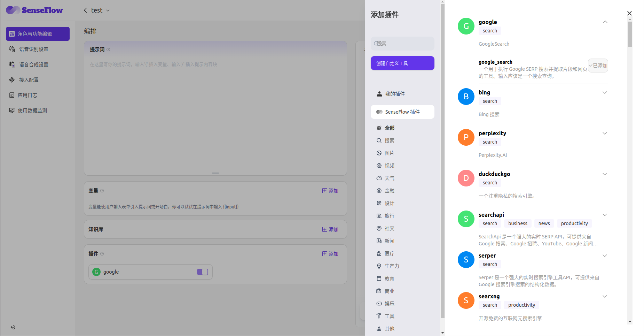Click the business tag under searchapi

(x=518, y=223)
